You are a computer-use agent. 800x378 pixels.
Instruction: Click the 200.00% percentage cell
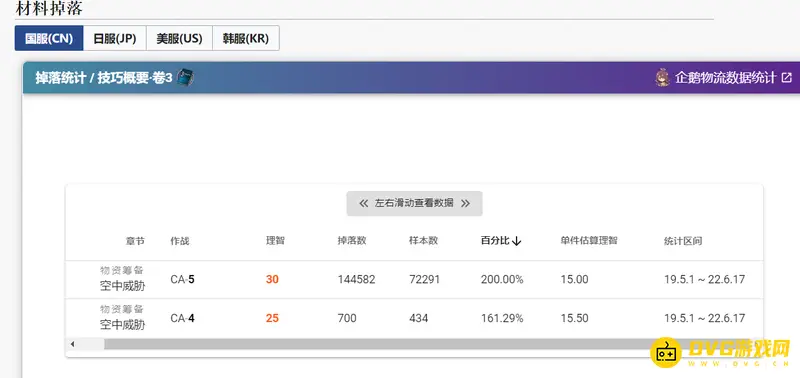502,280
